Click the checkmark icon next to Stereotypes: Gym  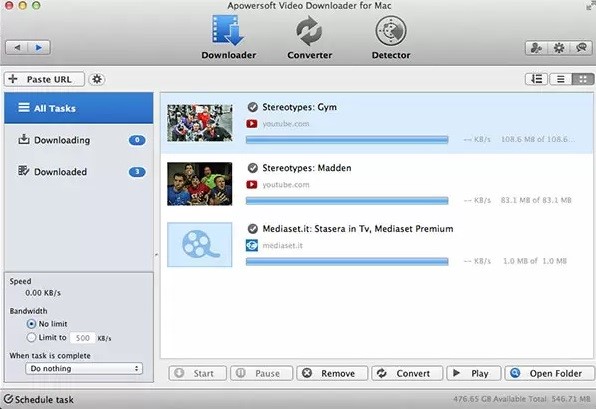pyautogui.click(x=252, y=107)
